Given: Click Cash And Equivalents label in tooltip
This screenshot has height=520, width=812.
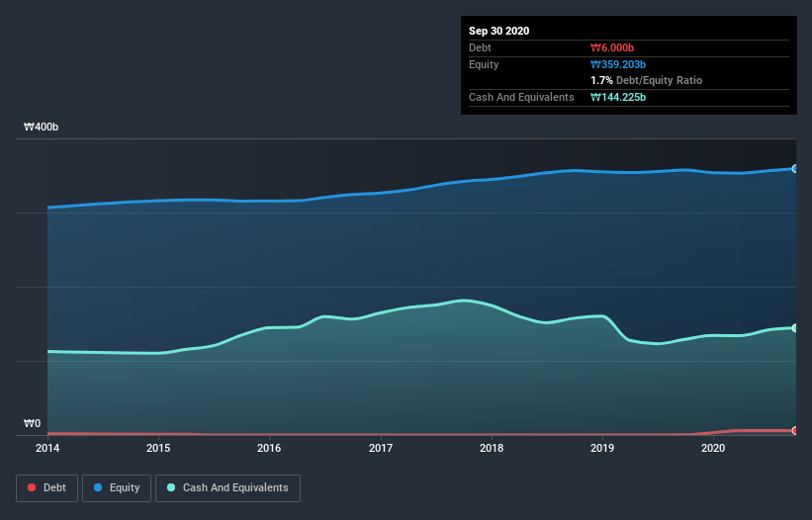Looking at the screenshot, I should point(521,97).
